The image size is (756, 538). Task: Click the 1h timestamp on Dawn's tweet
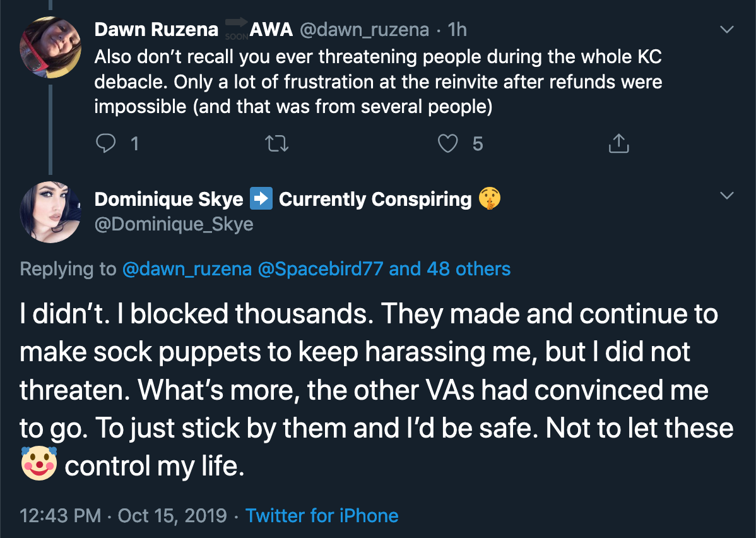(x=457, y=30)
